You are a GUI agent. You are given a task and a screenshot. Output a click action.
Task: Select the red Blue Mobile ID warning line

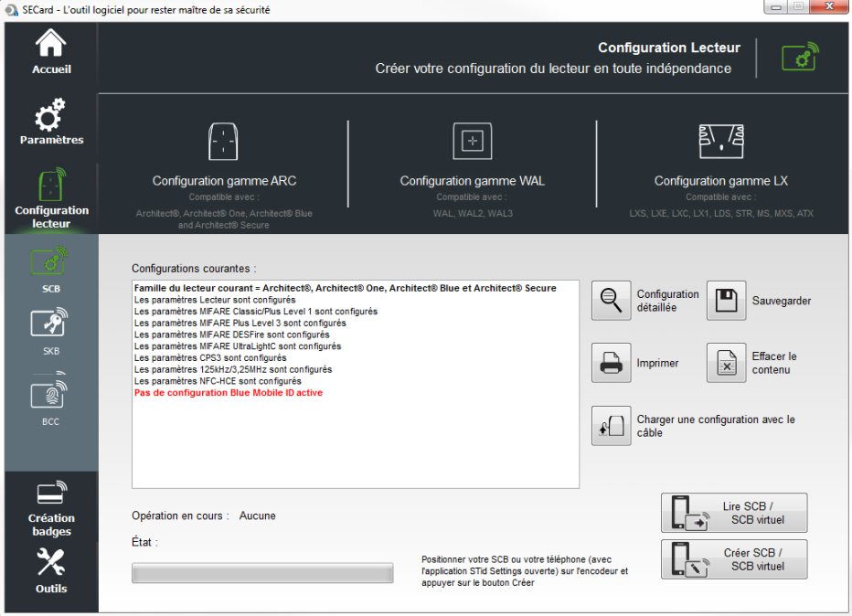(228, 393)
